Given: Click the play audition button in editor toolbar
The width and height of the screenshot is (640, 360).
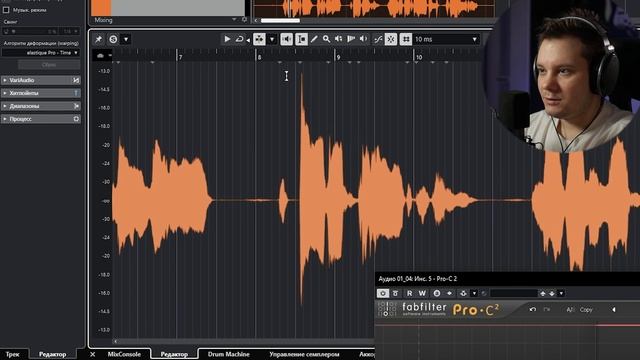Looking at the screenshot, I should click(x=227, y=39).
